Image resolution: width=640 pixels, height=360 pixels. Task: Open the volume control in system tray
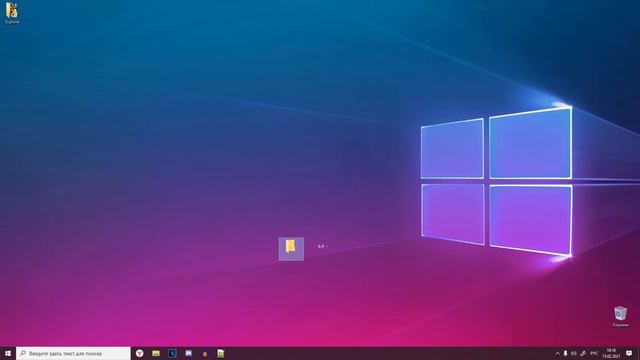tap(574, 353)
